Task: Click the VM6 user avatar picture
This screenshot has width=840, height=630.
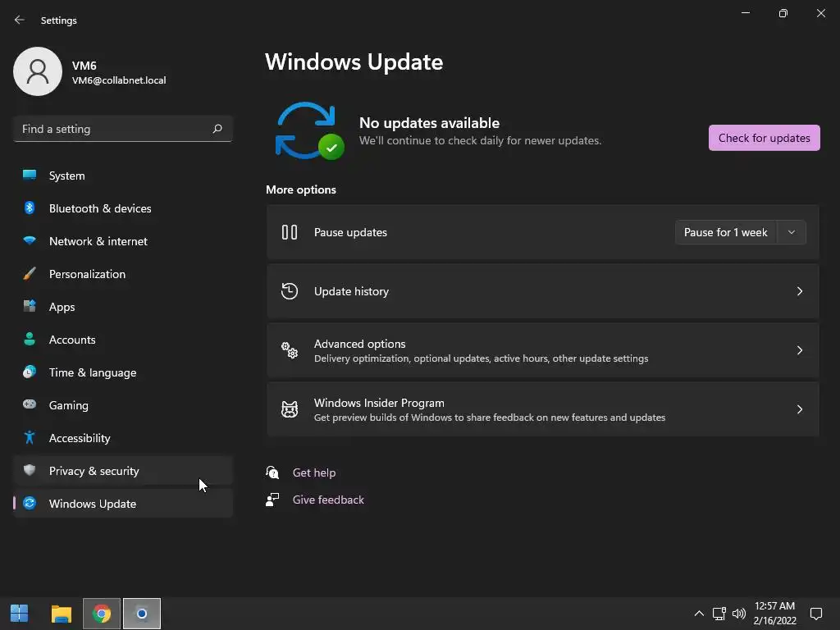Action: pos(38,71)
